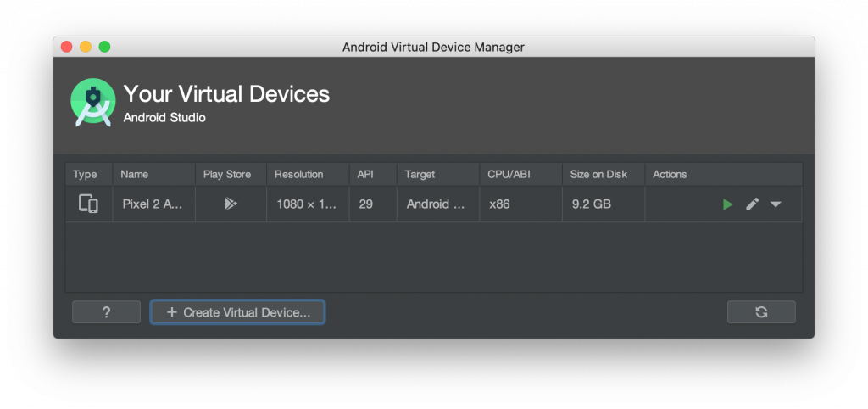Click the Target column header
This screenshot has width=868, height=409.
[420, 175]
